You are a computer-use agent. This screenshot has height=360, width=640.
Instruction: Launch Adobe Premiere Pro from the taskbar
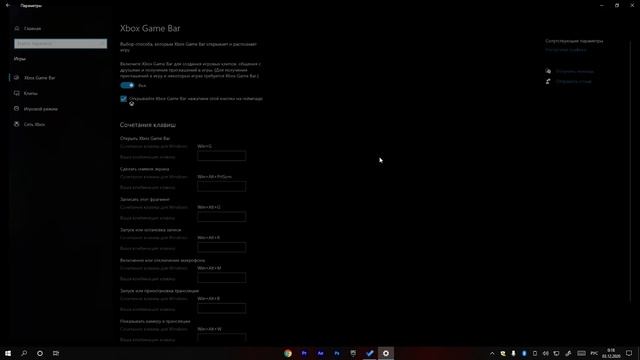[x=304, y=353]
